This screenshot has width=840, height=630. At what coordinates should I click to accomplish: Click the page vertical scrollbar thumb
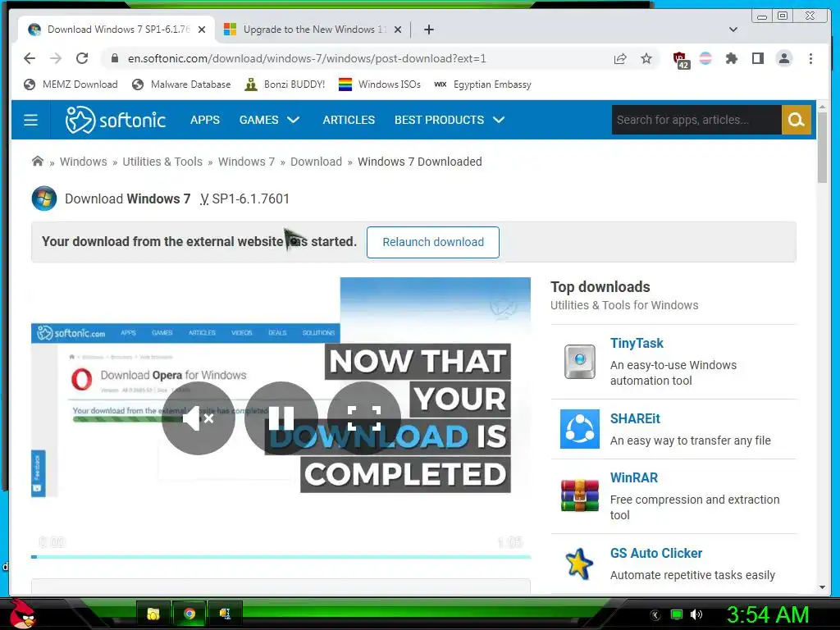pos(822,148)
